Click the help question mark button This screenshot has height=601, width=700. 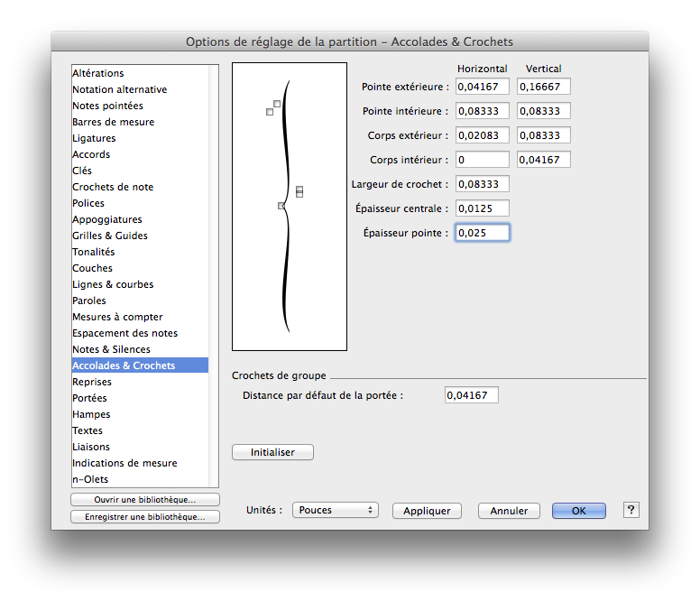click(631, 510)
